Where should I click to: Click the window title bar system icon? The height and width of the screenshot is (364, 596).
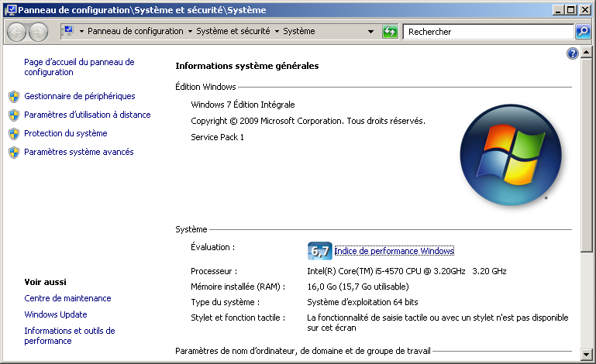click(11, 10)
